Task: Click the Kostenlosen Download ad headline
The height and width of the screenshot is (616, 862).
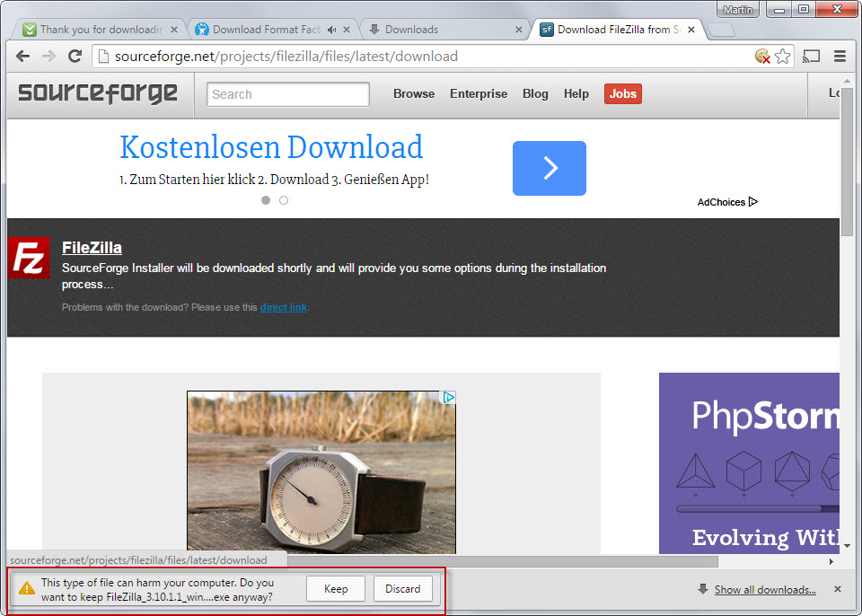Action: point(271,147)
